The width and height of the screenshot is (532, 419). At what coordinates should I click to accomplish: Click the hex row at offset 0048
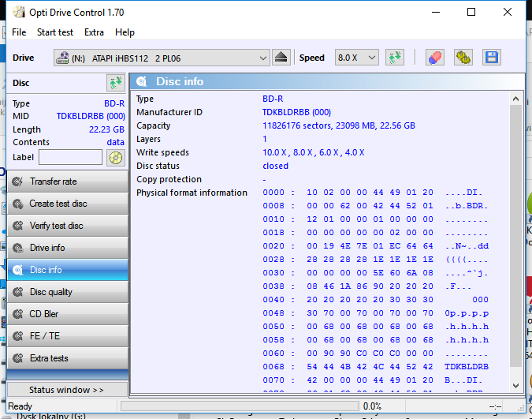376,313
